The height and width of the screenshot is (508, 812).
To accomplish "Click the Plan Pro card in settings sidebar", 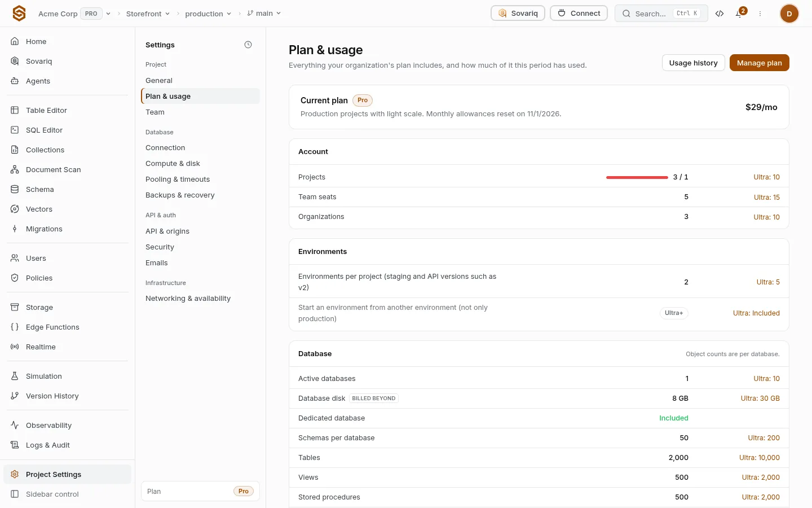I will point(200,491).
